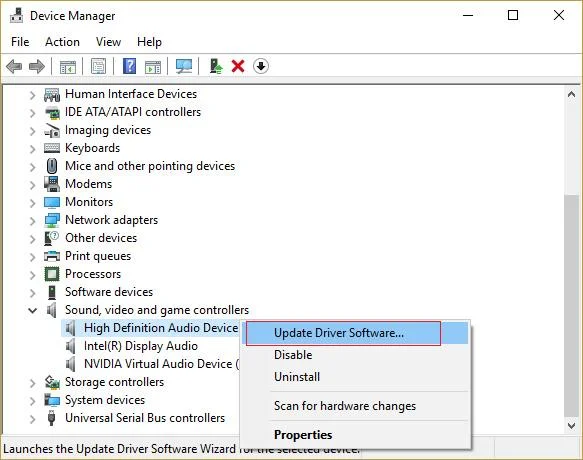Screen dimensions: 583x460
Task: Select Uninstall in the context menu
Action: (297, 377)
